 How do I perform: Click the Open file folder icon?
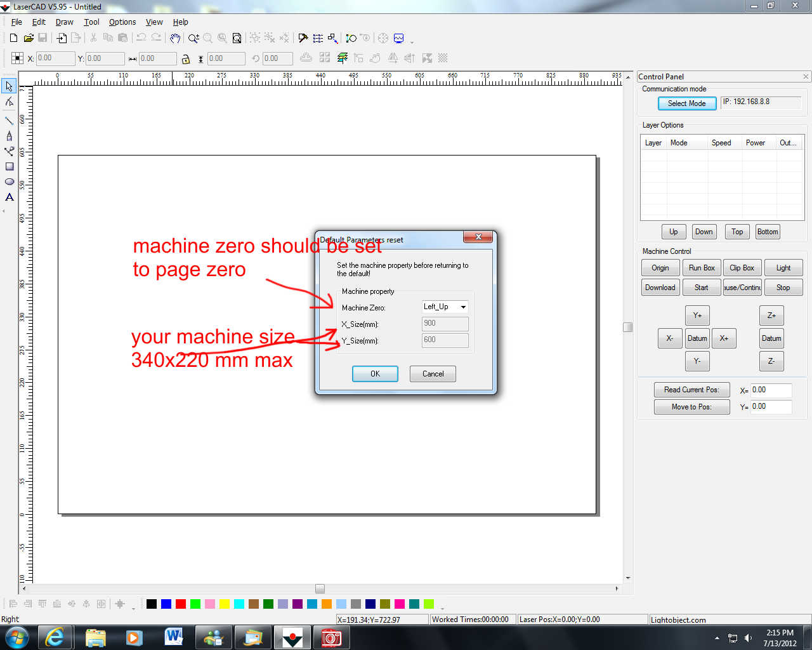point(28,39)
